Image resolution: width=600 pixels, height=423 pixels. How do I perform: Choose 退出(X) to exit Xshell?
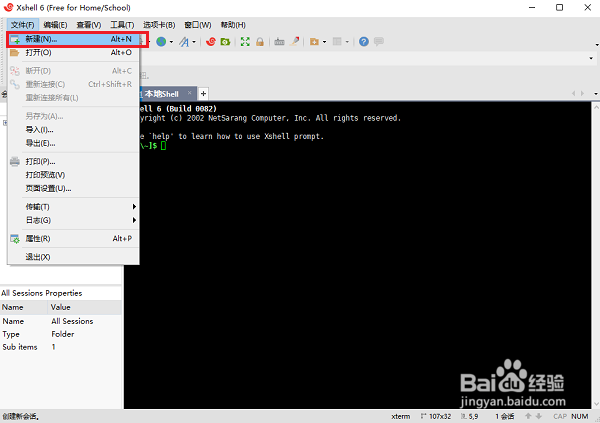click(73, 257)
